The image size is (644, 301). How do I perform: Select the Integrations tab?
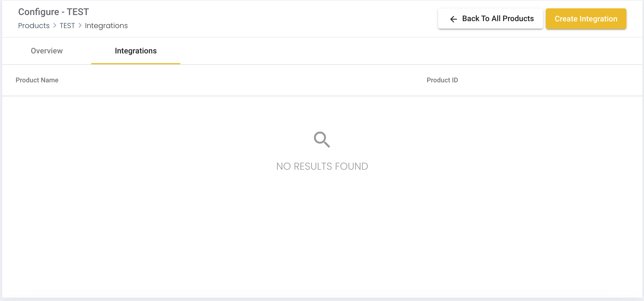coord(136,51)
